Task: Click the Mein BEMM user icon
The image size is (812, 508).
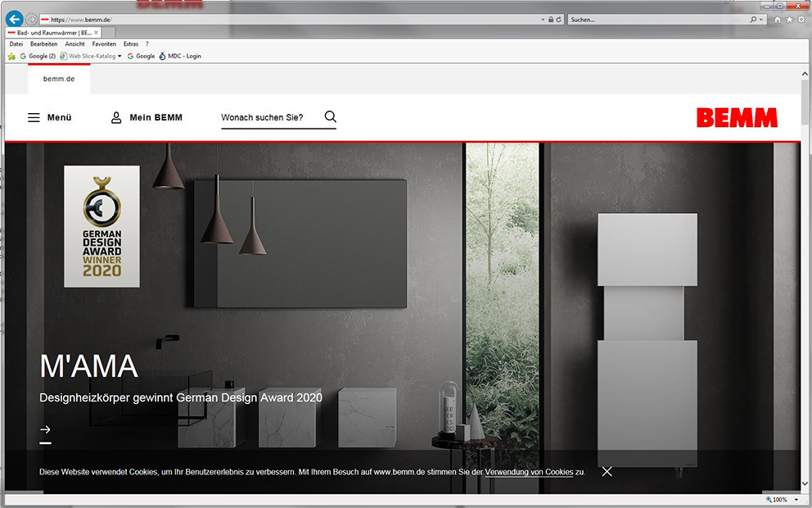Action: [116, 118]
